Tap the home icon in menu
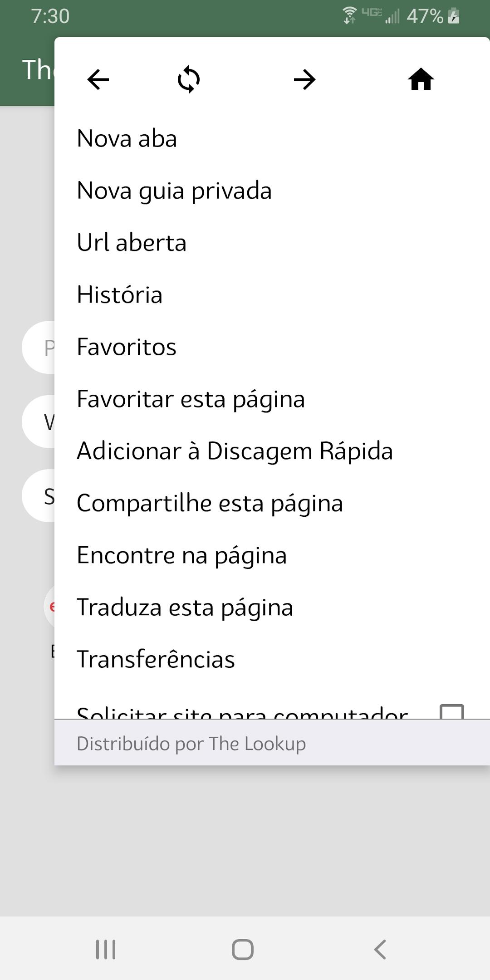Screen dimensions: 490x980 (x=421, y=80)
